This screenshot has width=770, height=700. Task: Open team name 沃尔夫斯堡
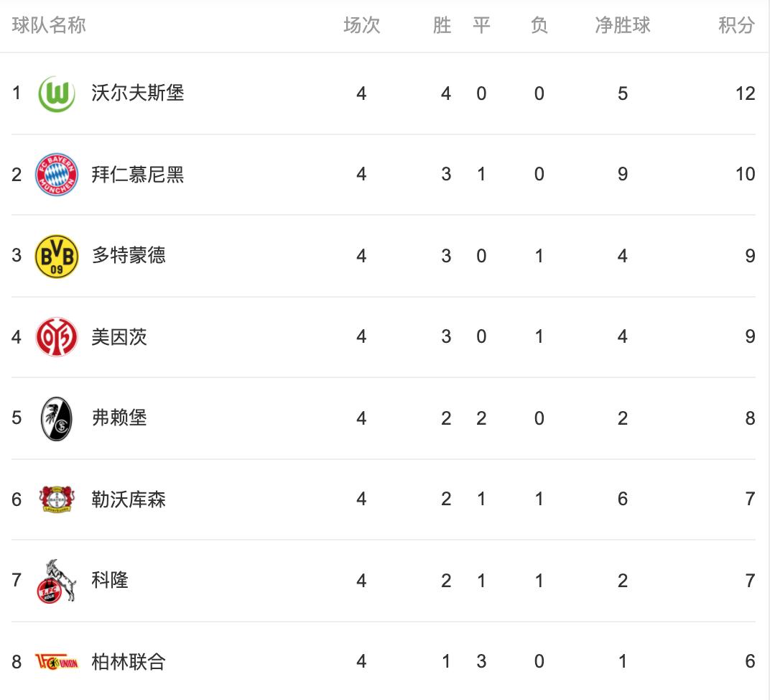(138, 93)
